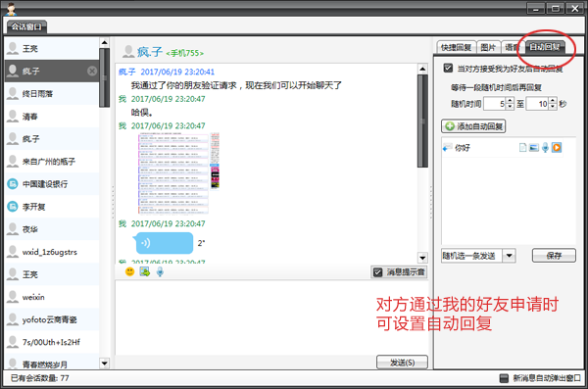Click minimum random time input field
Screen dimensions: 588x389
click(x=495, y=104)
